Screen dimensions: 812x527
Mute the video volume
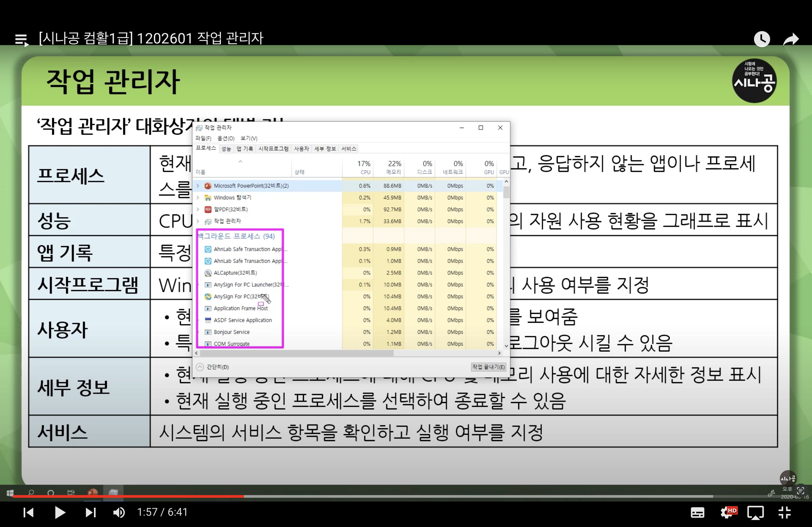(119, 512)
